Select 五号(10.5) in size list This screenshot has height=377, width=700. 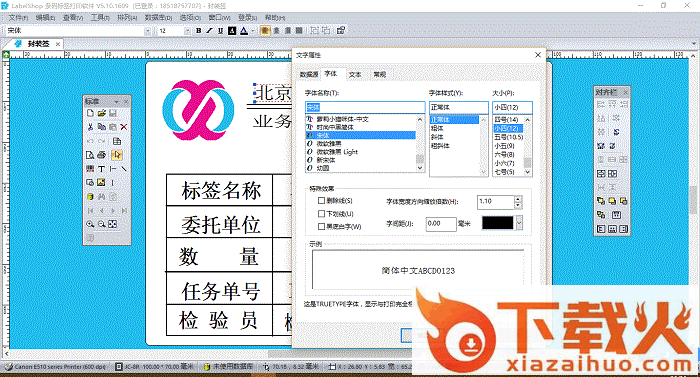click(508, 137)
